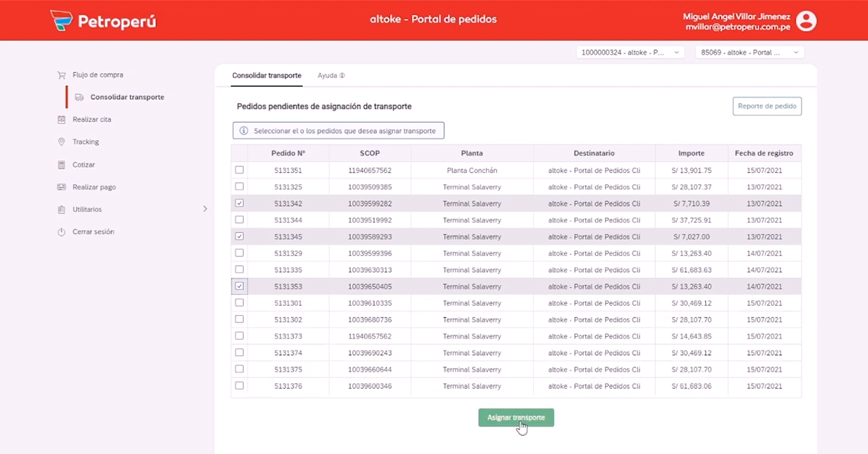The width and height of the screenshot is (868, 454).
Task: Click the Cerrar sesión power icon
Action: point(61,232)
